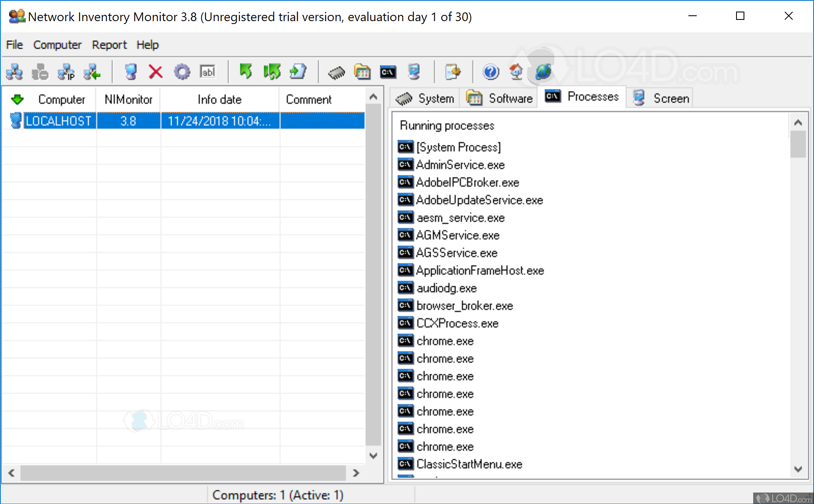The width and height of the screenshot is (814, 504).
Task: Open the File menu
Action: coord(14,45)
